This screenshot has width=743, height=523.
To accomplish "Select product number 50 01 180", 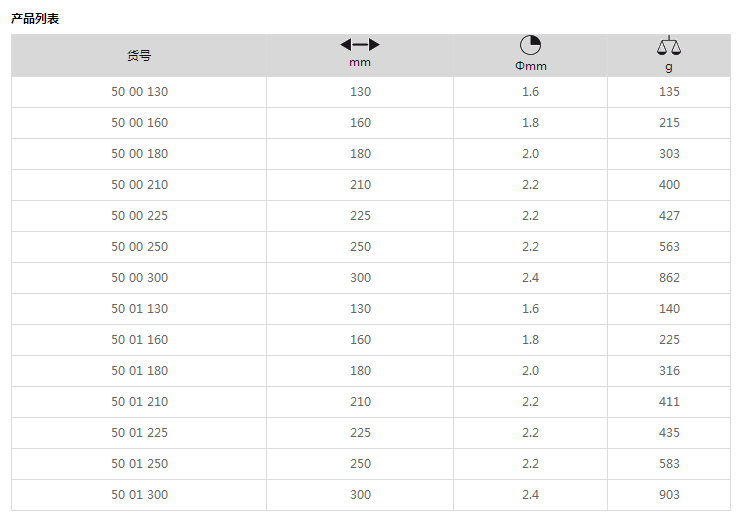I will 139,371.
